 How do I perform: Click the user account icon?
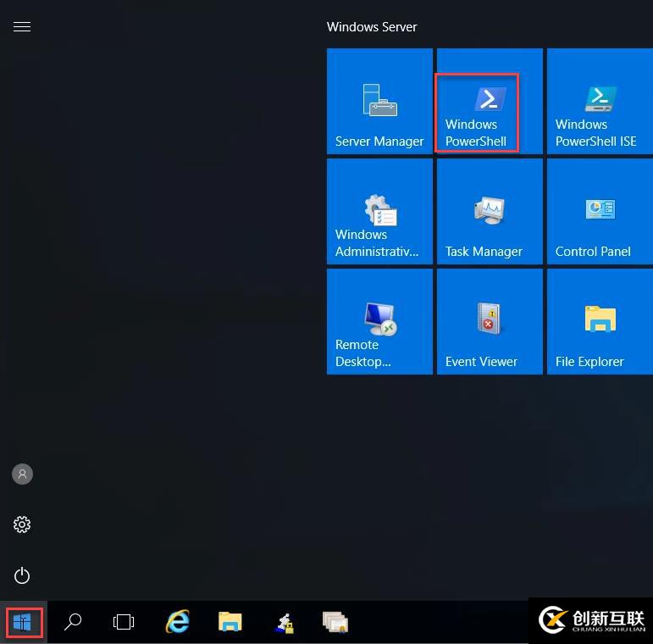pyautogui.click(x=22, y=474)
